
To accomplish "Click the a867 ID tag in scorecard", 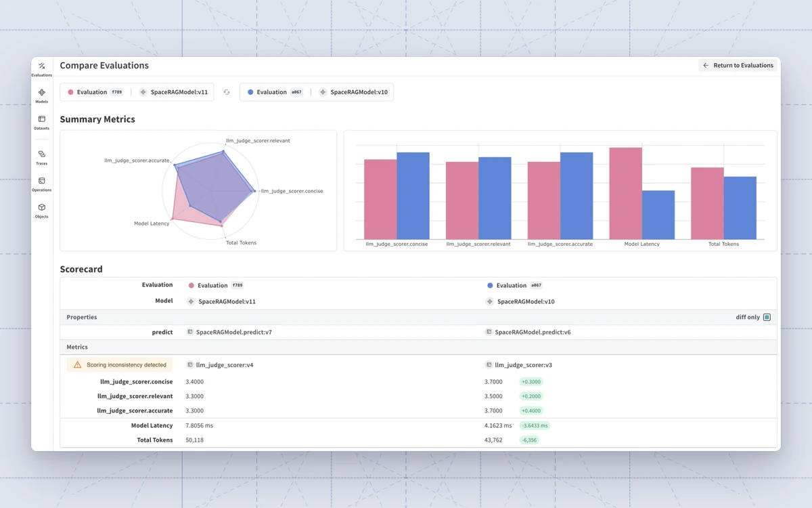I will [x=536, y=286].
